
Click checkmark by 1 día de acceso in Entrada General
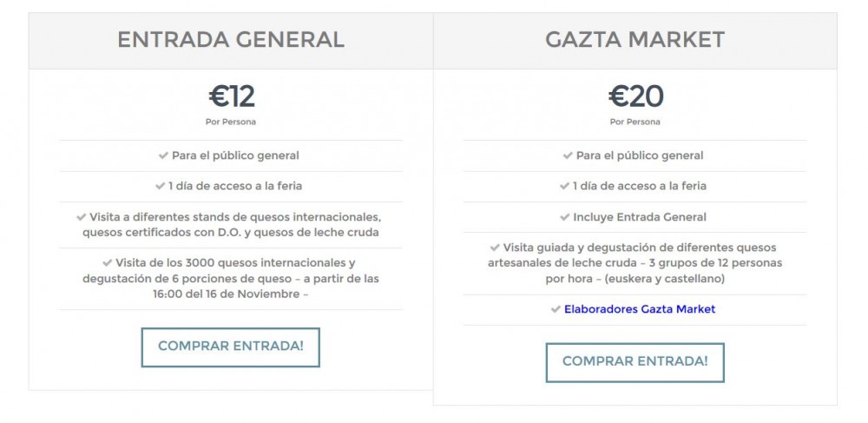(x=160, y=187)
